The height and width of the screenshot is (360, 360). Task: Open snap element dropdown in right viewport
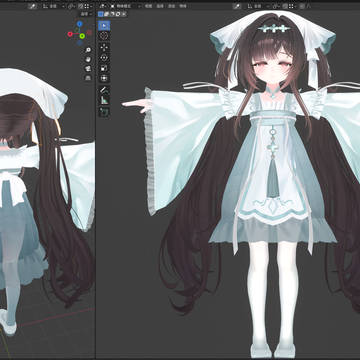tap(292, 6)
